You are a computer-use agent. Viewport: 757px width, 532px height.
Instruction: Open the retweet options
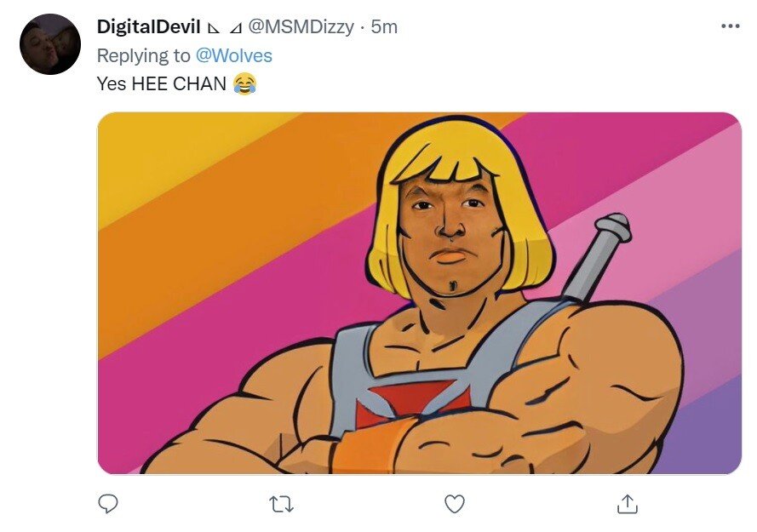tap(281, 504)
